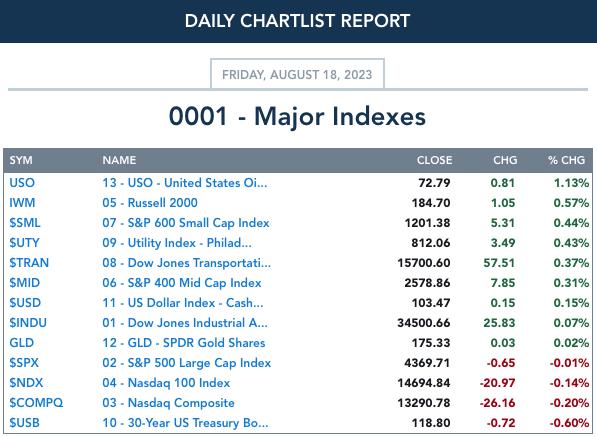Click the $SPX ticker symbol

[x=24, y=363]
